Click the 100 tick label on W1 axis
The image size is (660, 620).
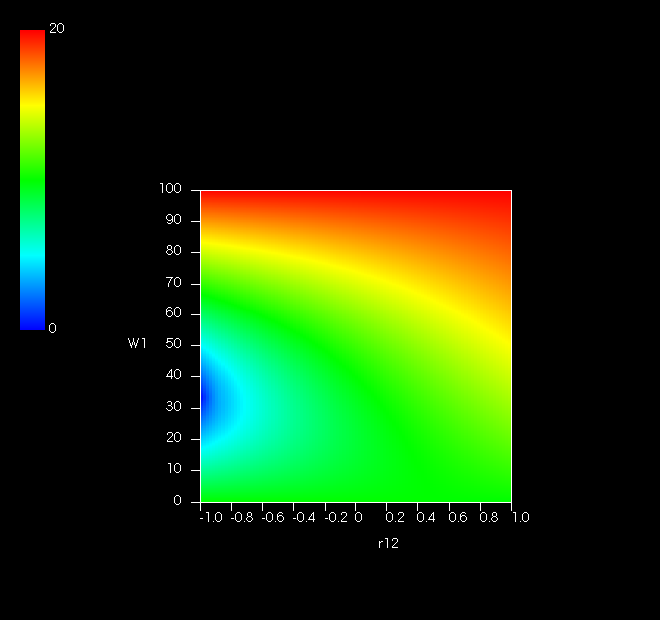click(x=170, y=189)
